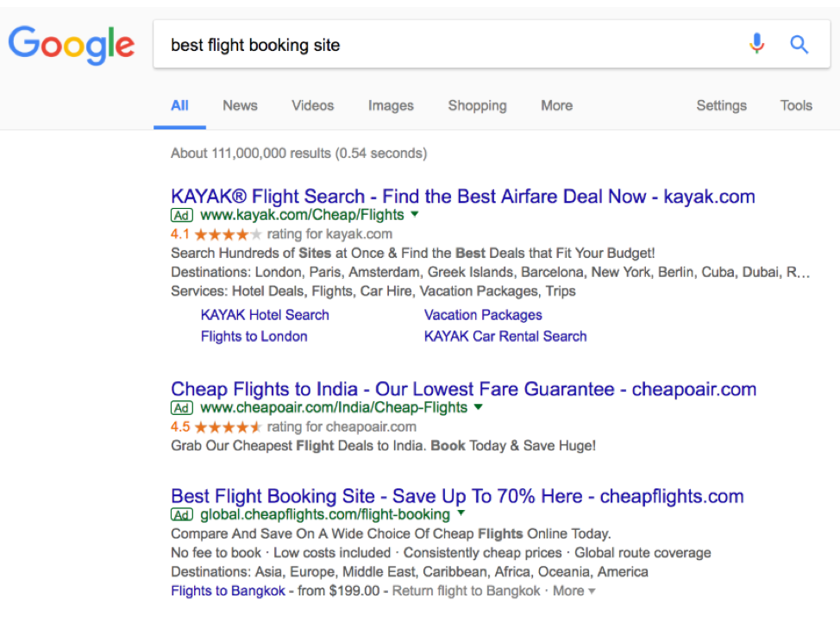The width and height of the screenshot is (840, 623).
Task: Click the Ad badge next to cheapoair.com URL
Action: [x=182, y=408]
